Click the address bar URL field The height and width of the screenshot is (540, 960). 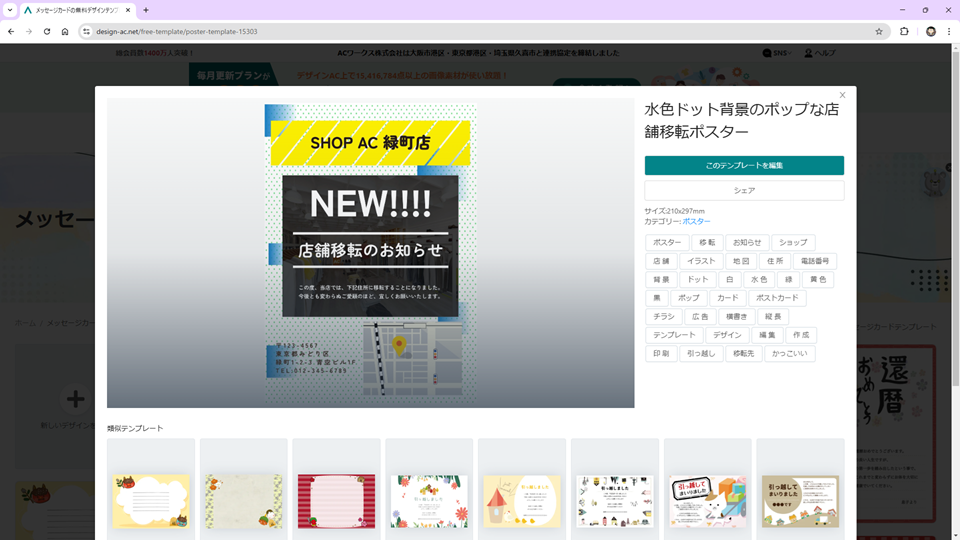coord(450,31)
